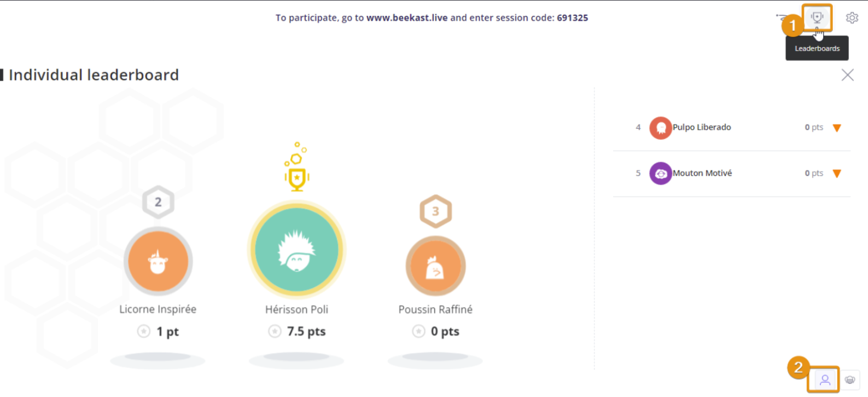Select the Mouton Motivé row name

(702, 173)
